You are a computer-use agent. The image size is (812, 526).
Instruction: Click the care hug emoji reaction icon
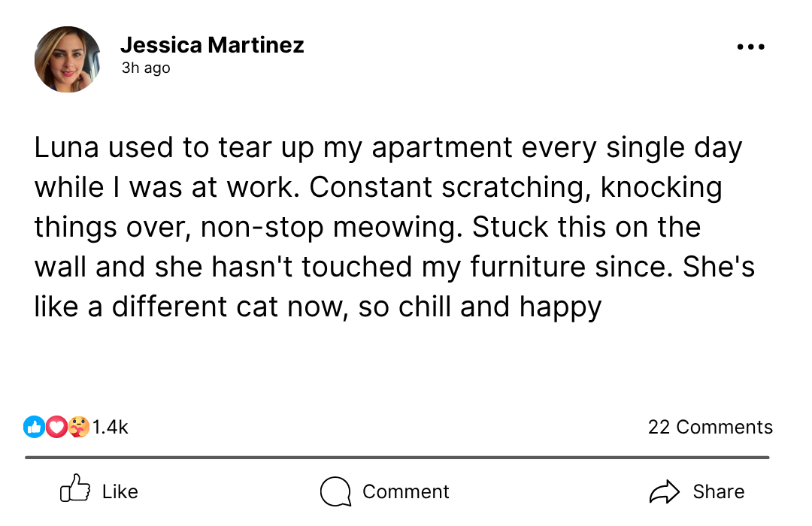point(78,427)
